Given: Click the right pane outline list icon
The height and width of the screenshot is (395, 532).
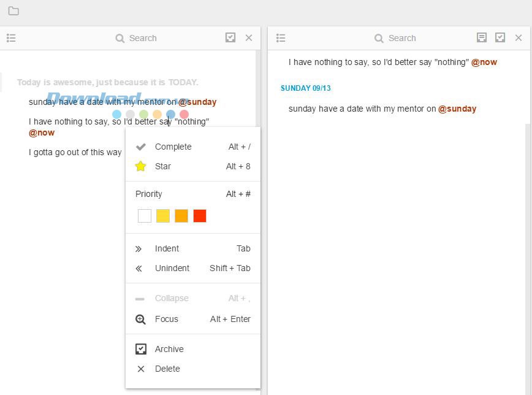Looking at the screenshot, I should pos(281,38).
